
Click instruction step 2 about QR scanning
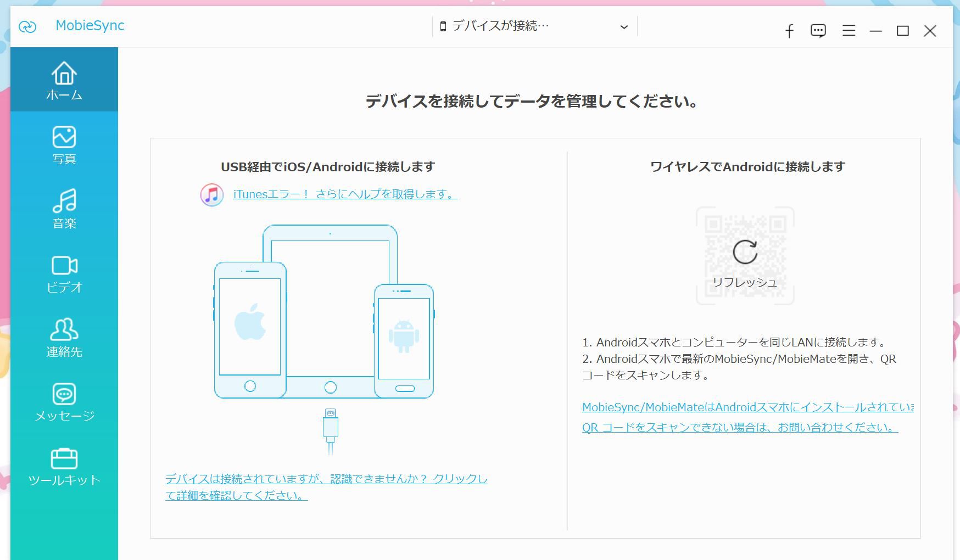739,367
